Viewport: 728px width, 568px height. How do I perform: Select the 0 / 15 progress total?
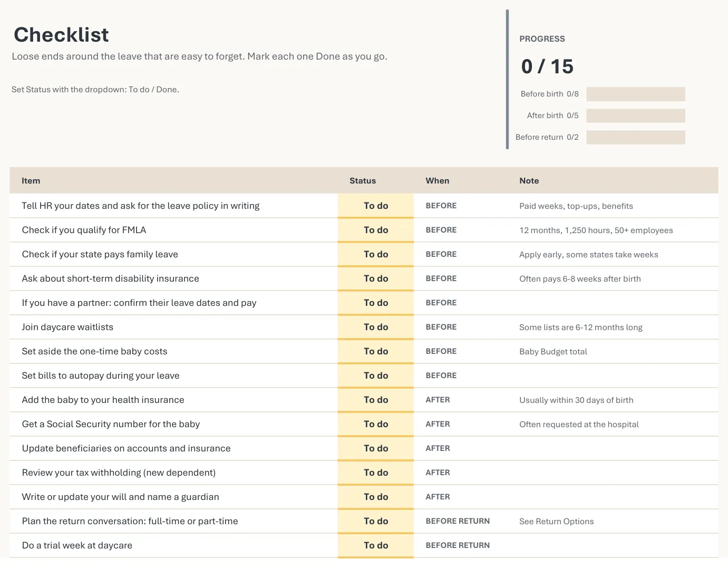pyautogui.click(x=547, y=66)
